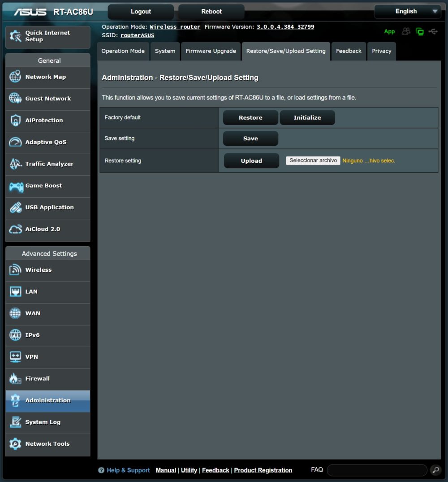The image size is (448, 482).
Task: Click the Save setting button
Action: 250,139
